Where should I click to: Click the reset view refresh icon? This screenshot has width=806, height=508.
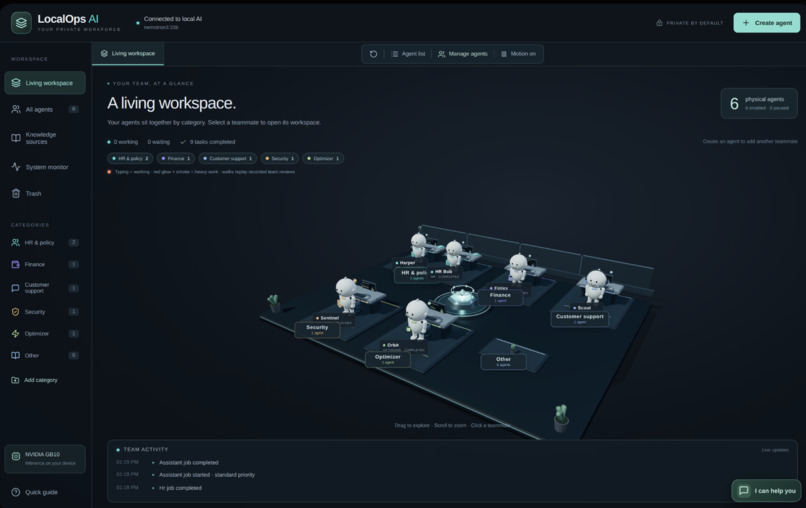coord(374,54)
